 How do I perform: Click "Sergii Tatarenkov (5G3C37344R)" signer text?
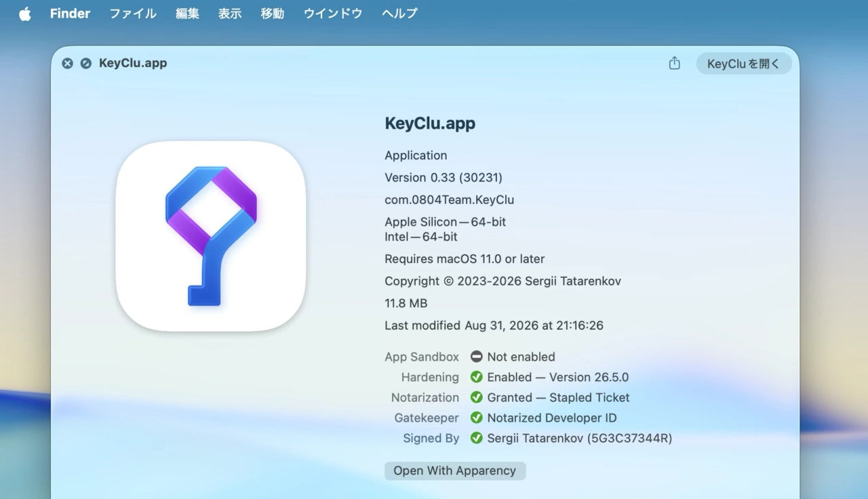tap(580, 438)
